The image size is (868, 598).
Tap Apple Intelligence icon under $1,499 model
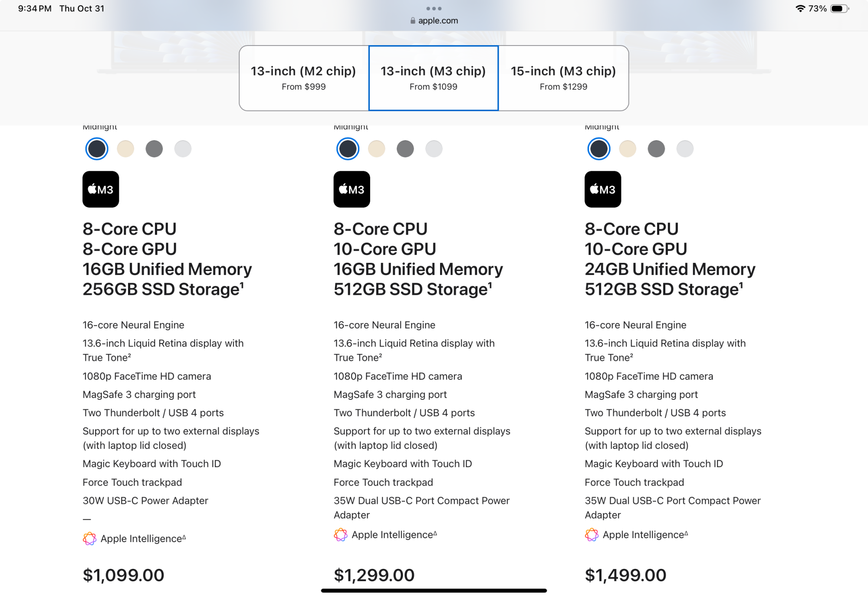click(591, 535)
